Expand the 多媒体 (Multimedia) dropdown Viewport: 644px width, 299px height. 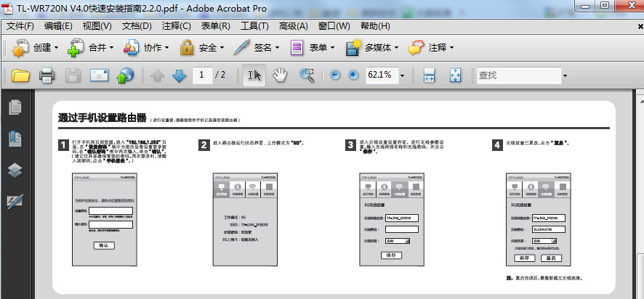[x=396, y=48]
